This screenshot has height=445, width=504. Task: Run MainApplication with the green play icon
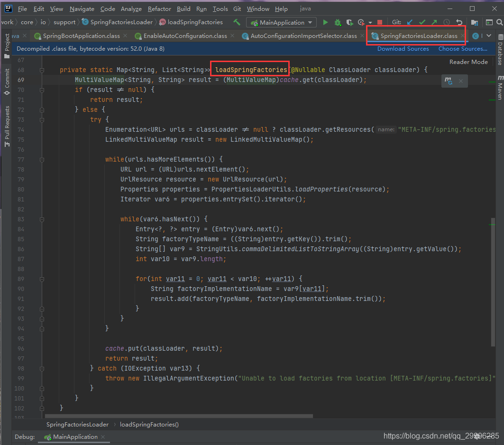[325, 22]
